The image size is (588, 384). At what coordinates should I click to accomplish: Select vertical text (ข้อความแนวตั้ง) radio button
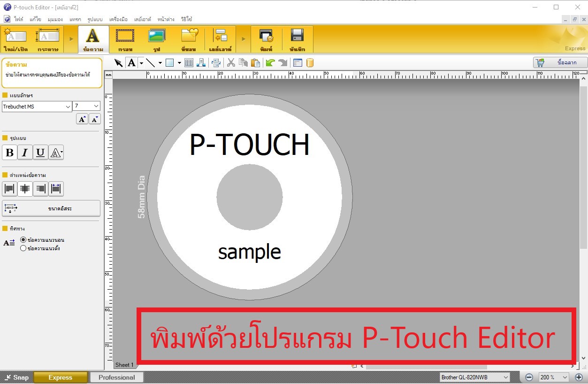[x=23, y=248]
